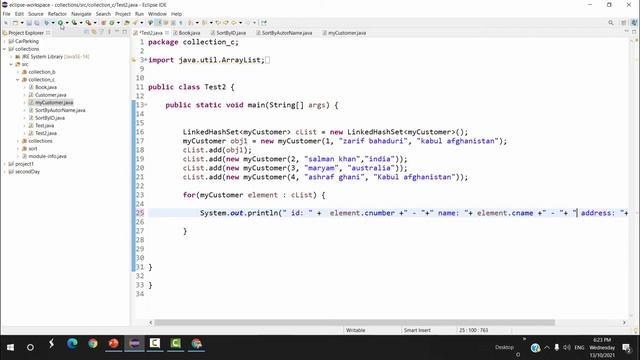Open the Refactor menu
This screenshot has width=640, height=360.
pos(57,14)
